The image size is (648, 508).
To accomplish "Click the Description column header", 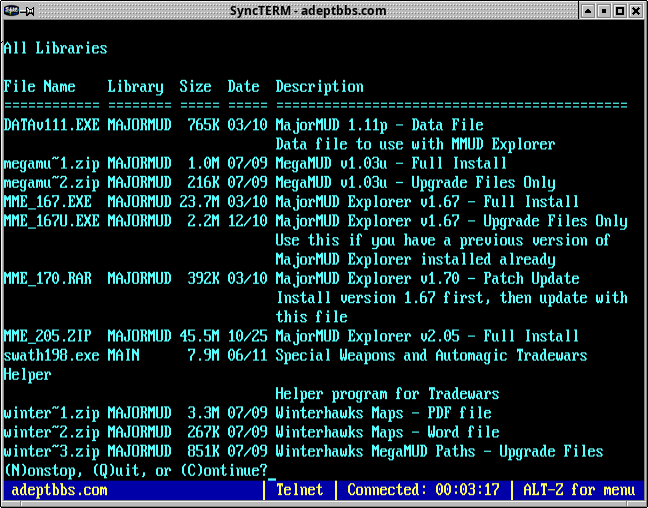I will pyautogui.click(x=319, y=87).
